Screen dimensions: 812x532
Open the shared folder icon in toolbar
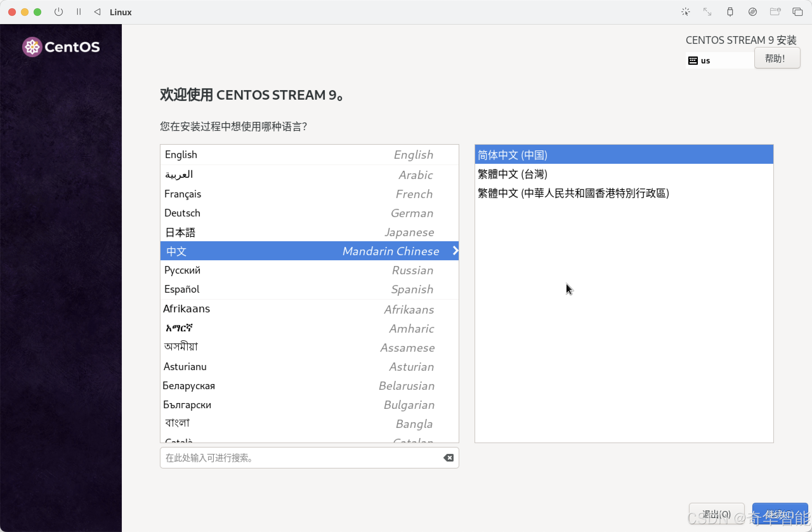775,12
